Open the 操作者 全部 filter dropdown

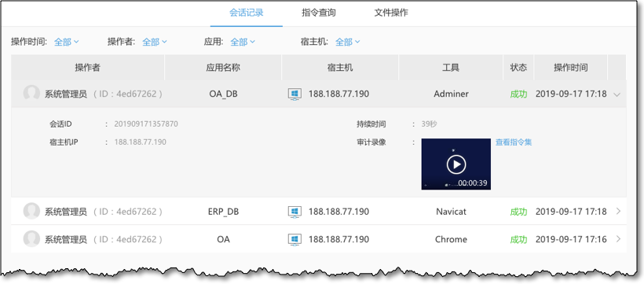point(155,42)
